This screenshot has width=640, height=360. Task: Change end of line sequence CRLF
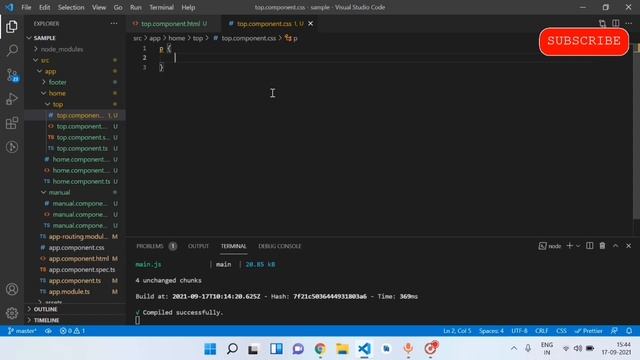pos(542,331)
